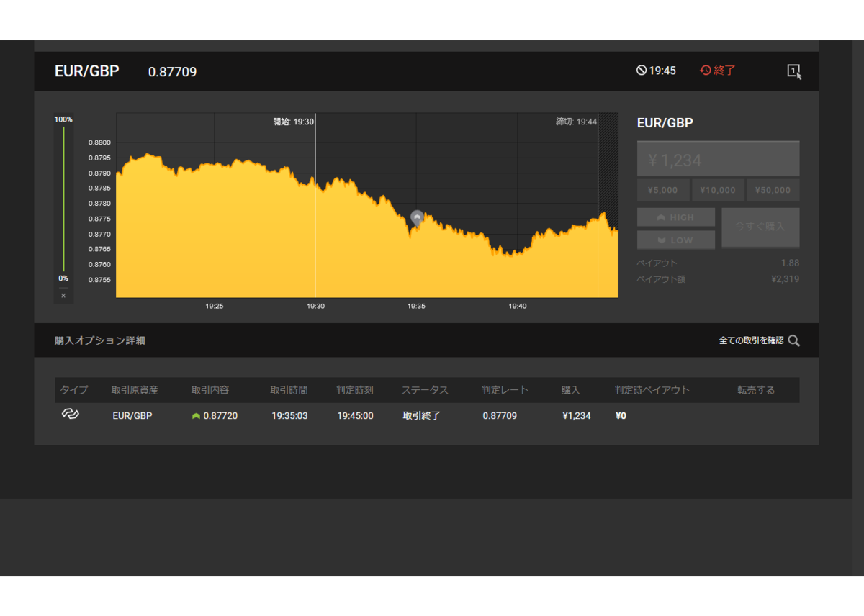This screenshot has width=864, height=616.
Task: Click the 転売する column header
Action: [756, 390]
